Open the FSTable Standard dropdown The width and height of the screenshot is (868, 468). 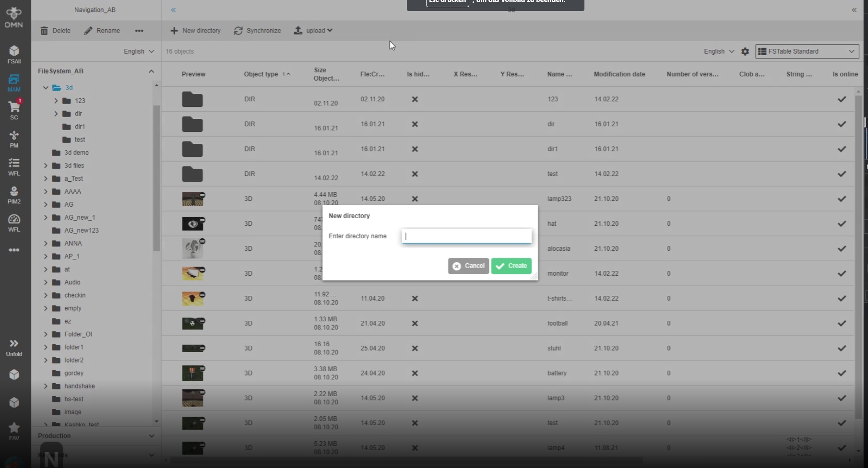(807, 51)
